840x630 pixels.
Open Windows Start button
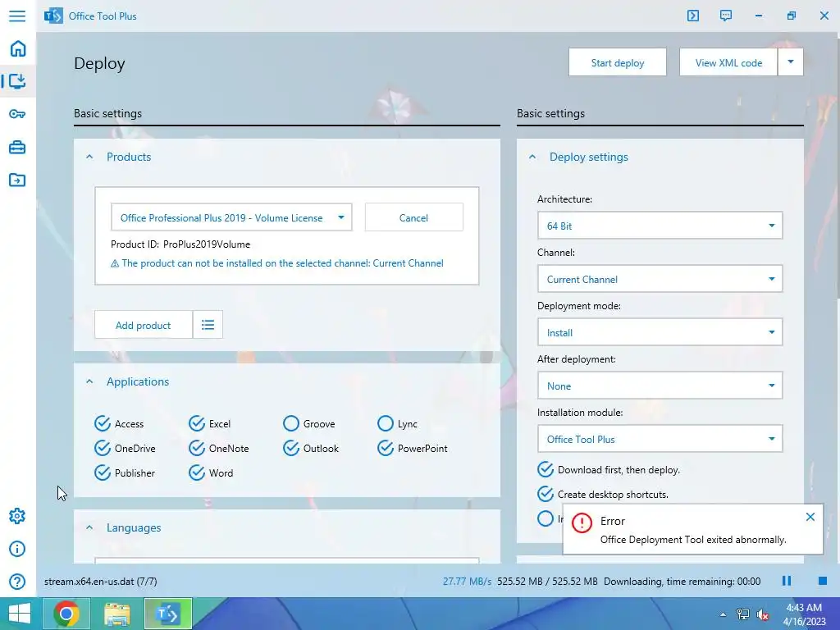(x=20, y=614)
